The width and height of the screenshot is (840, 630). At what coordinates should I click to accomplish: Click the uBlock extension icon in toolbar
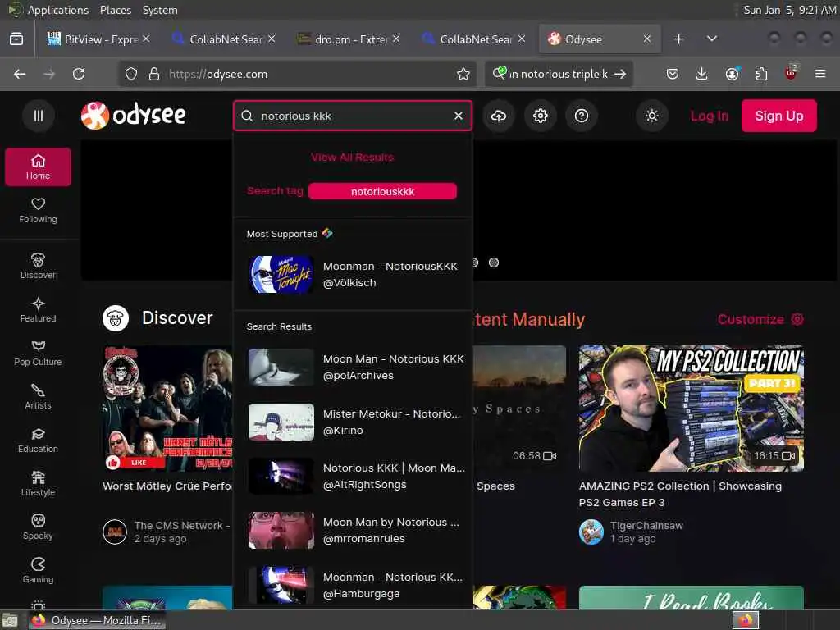pos(791,74)
